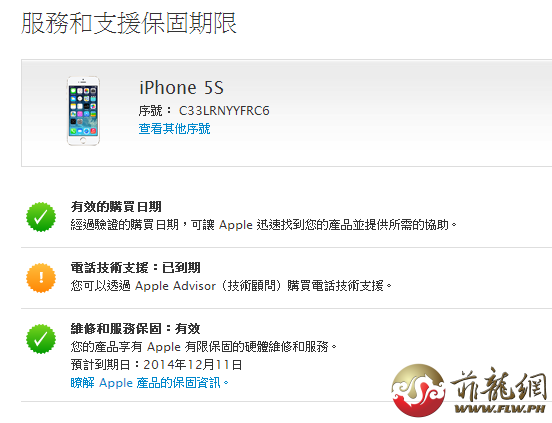The height and width of the screenshot is (423, 552).
Task: Click the 電話技術支援：已到期 heading
Action: click(136, 267)
